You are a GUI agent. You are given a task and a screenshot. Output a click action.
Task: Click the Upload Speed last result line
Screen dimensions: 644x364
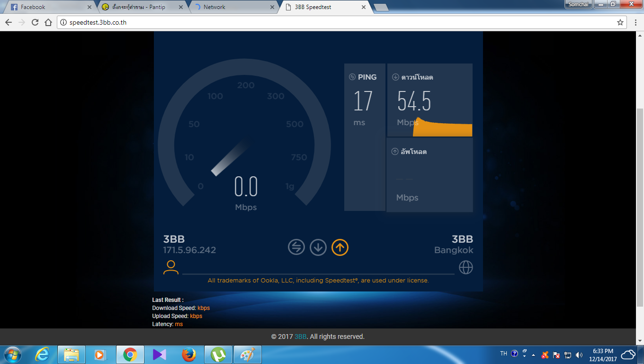(x=177, y=316)
